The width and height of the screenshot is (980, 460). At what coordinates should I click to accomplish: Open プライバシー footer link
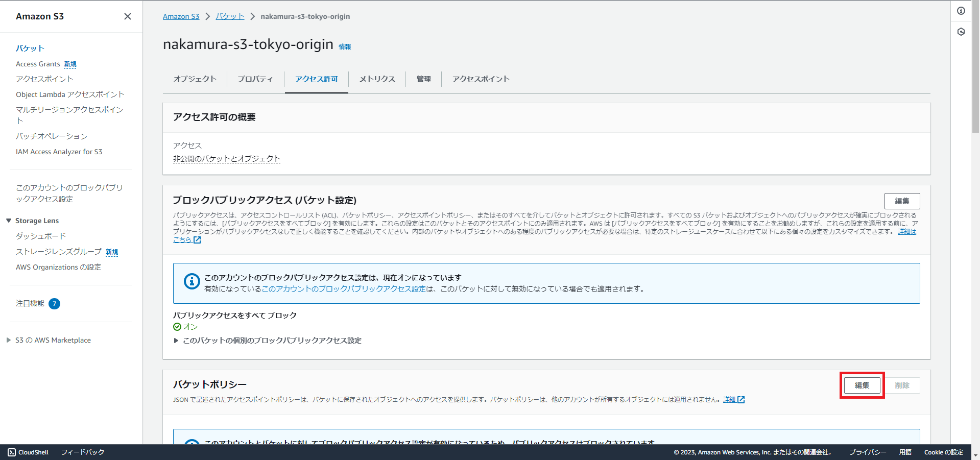click(868, 452)
